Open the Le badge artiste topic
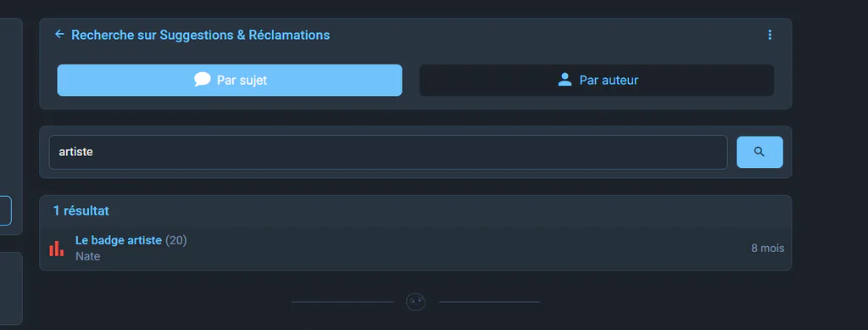Viewport: 868px width, 330px height. pos(119,240)
